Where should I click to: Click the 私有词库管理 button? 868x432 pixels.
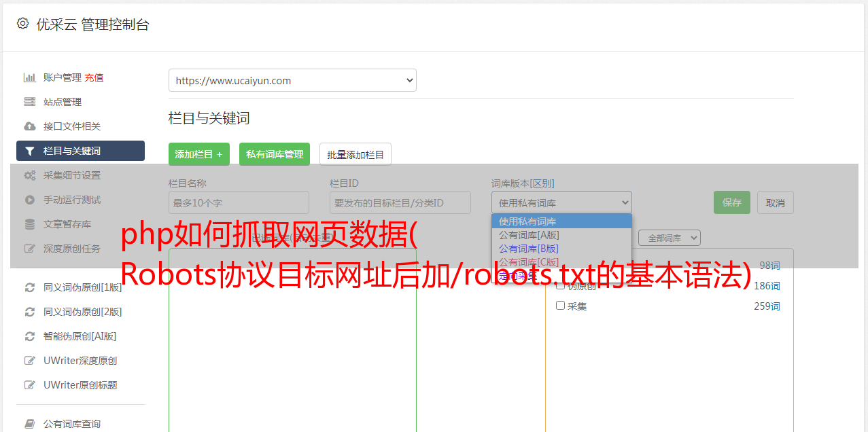(x=275, y=154)
